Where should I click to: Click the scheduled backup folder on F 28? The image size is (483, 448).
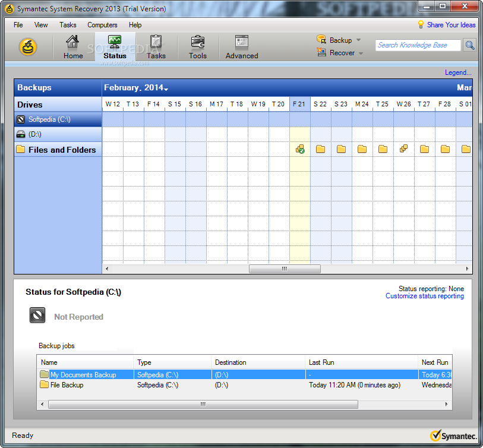445,149
